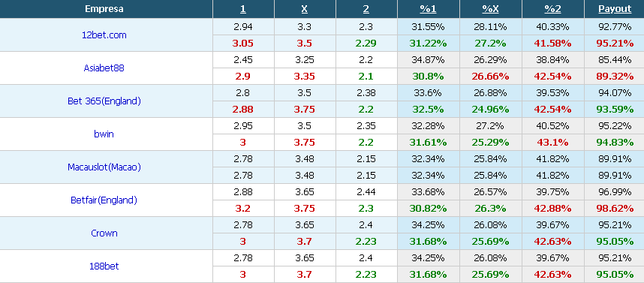Image resolution: width=644 pixels, height=283 pixels.
Task: Select Asiabet88's 89.32% payout value
Action: (x=615, y=77)
